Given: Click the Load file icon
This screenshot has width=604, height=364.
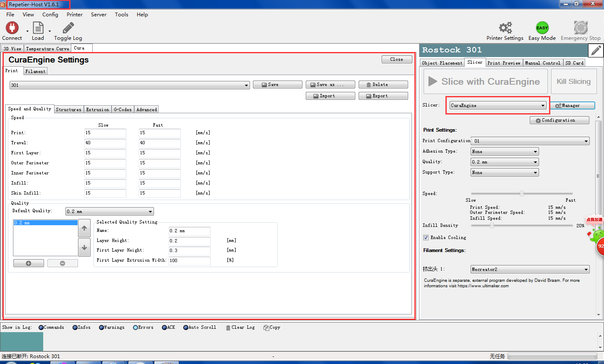Looking at the screenshot, I should pos(38,28).
